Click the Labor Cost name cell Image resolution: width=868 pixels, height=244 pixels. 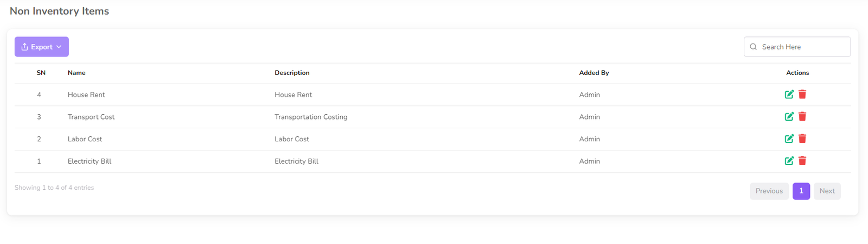click(85, 139)
